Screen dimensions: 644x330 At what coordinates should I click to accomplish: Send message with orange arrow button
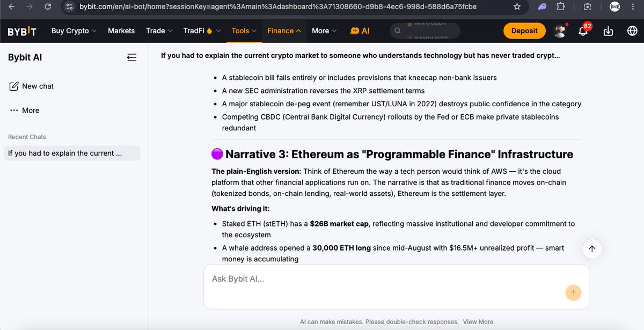tap(573, 292)
